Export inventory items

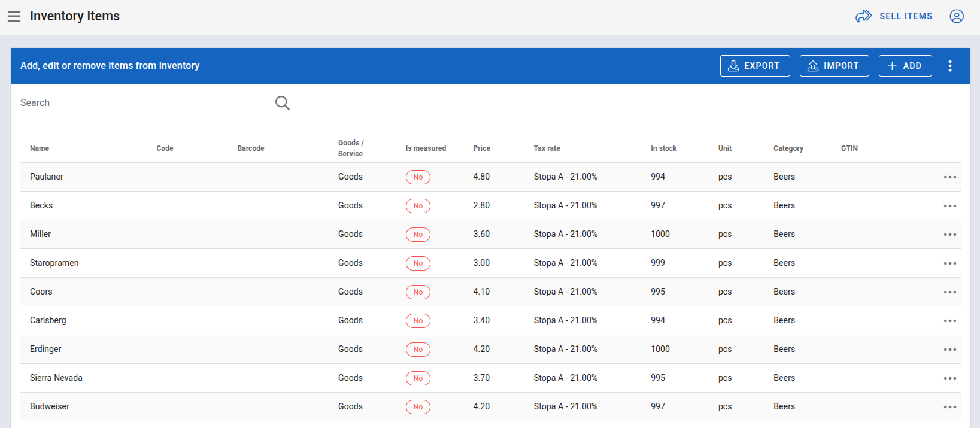[x=755, y=66]
